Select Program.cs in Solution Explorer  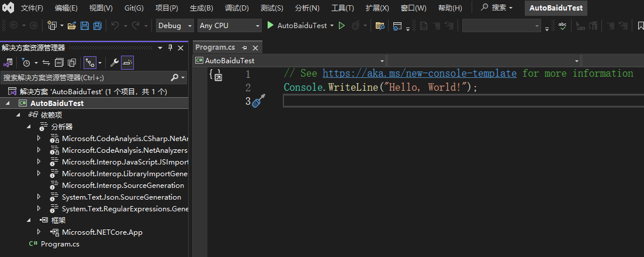[x=60, y=244]
